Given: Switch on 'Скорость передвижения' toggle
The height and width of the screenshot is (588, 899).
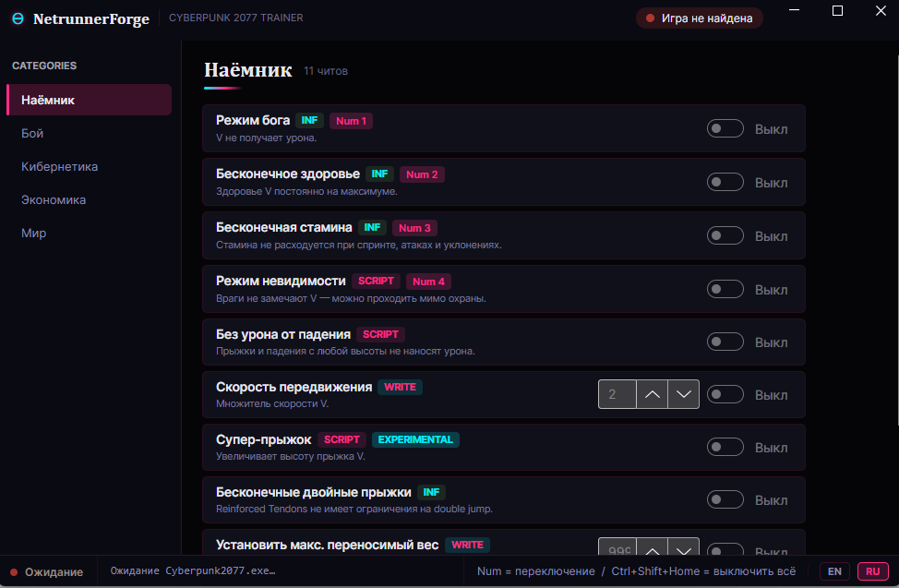Looking at the screenshot, I should 725,395.
